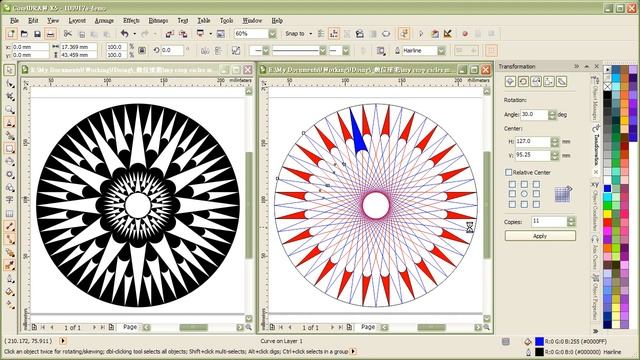Click the Copies value stepper arrows
Viewport: 640px width, 360px height.
point(571,222)
